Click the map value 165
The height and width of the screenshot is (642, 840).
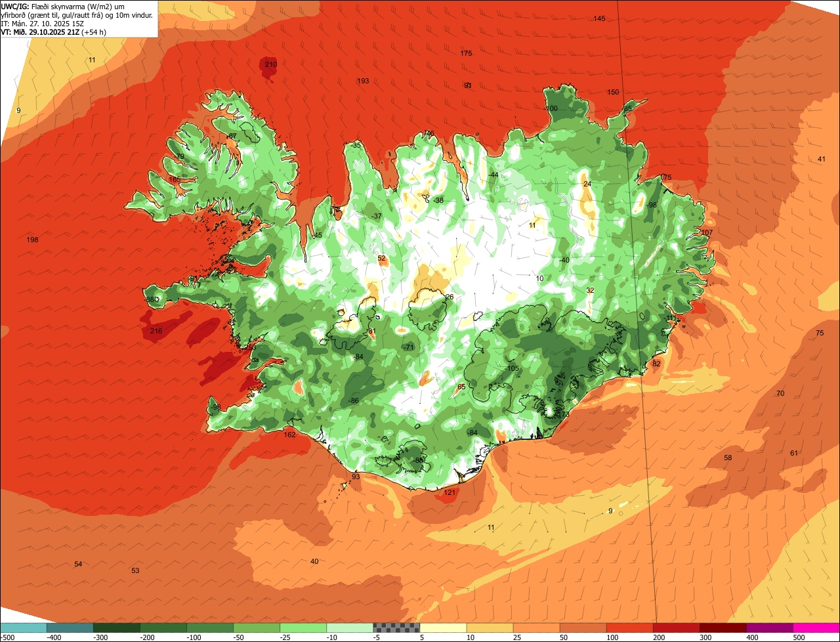[175, 179]
